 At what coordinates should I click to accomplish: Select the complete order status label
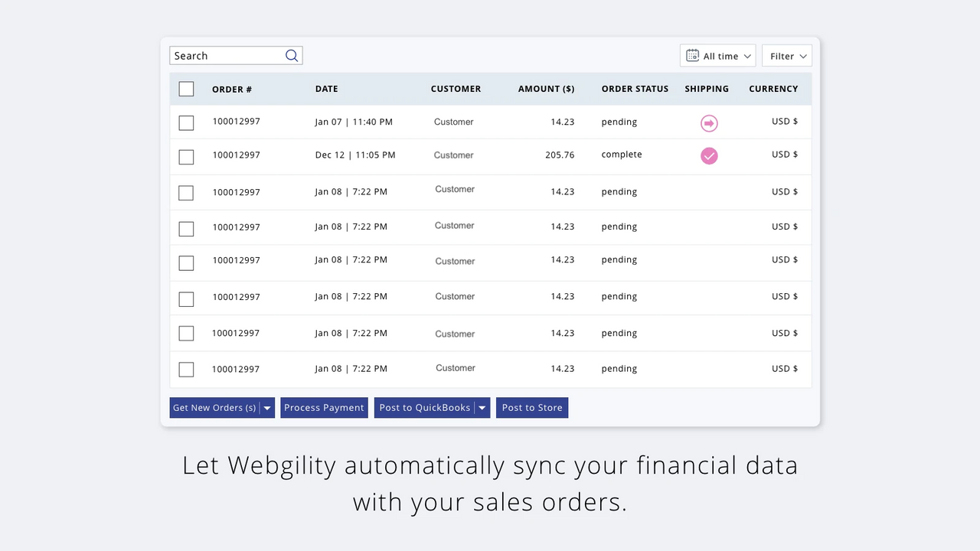click(x=621, y=155)
